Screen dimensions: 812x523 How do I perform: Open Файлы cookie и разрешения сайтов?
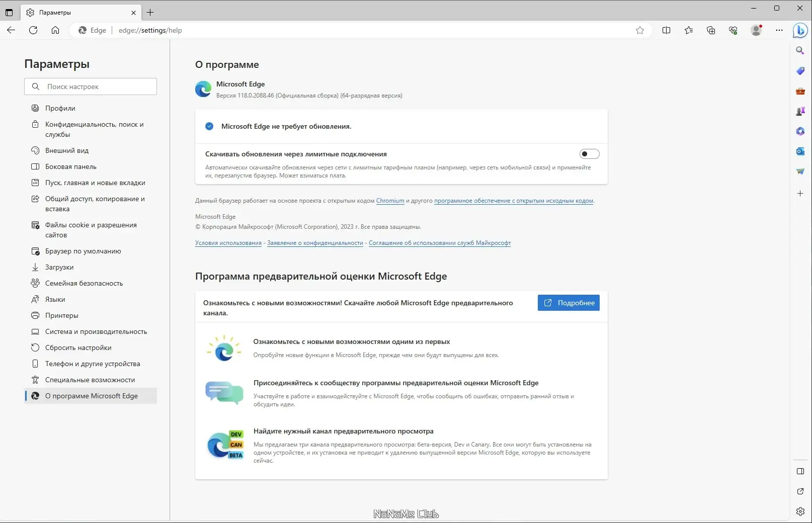coord(91,230)
